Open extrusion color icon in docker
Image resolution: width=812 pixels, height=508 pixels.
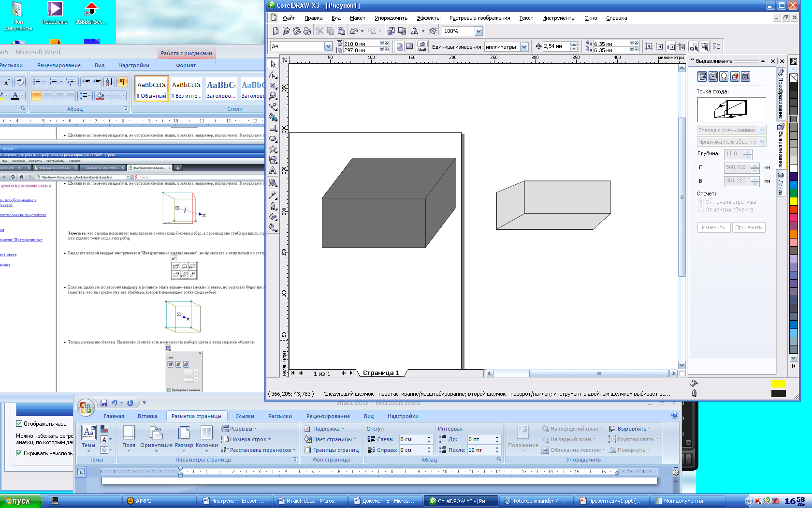[x=735, y=76]
